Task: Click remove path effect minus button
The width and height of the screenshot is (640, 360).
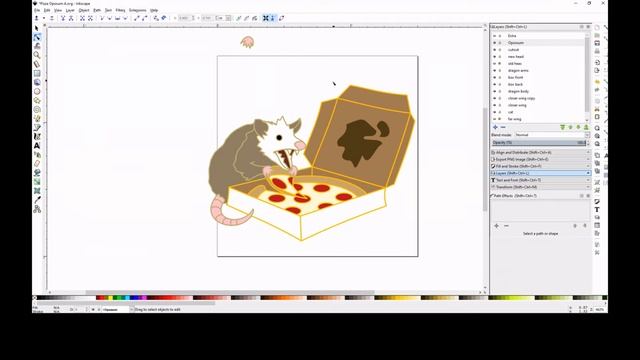Action: 506,226
